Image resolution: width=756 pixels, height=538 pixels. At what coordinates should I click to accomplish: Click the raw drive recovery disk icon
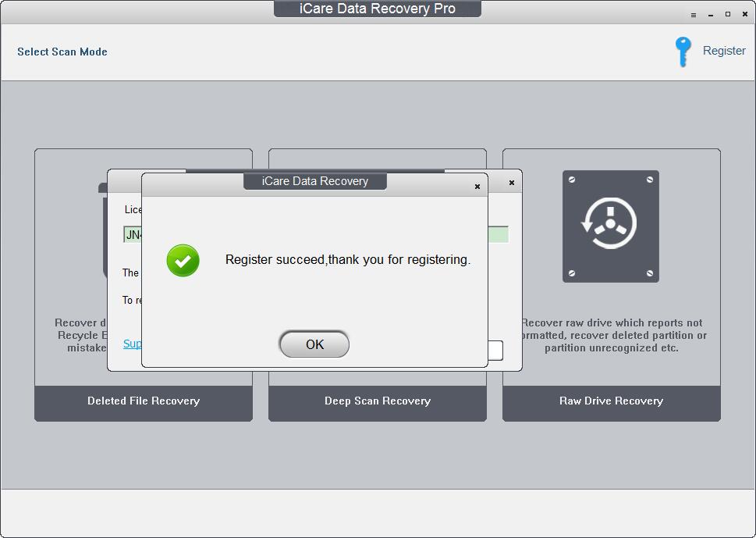(x=610, y=226)
